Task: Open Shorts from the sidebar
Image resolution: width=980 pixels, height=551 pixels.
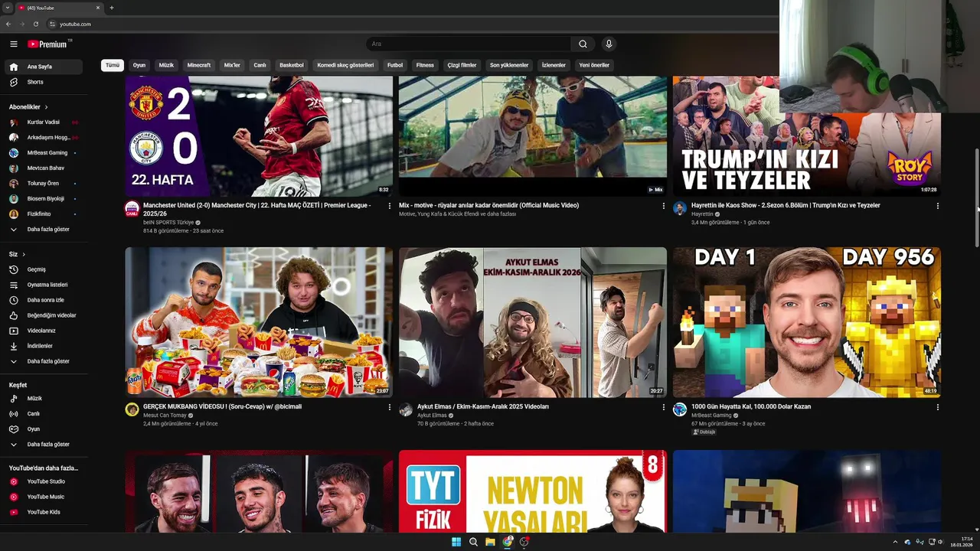Action: point(44,82)
